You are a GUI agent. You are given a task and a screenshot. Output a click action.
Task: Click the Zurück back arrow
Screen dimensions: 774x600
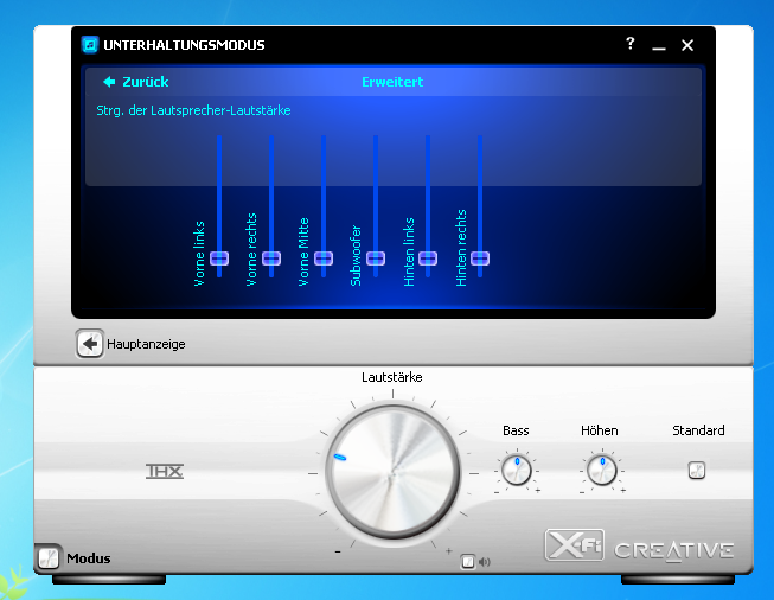pos(109,82)
